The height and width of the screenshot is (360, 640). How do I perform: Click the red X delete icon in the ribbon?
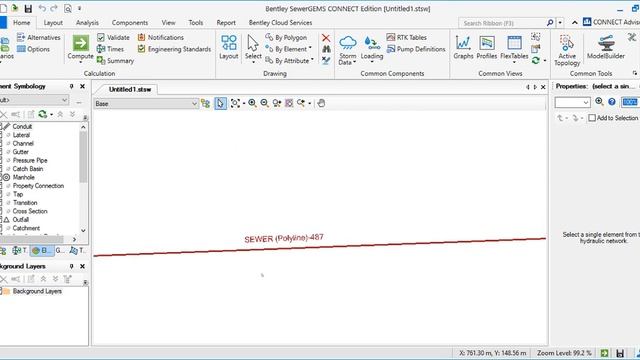click(x=326, y=38)
